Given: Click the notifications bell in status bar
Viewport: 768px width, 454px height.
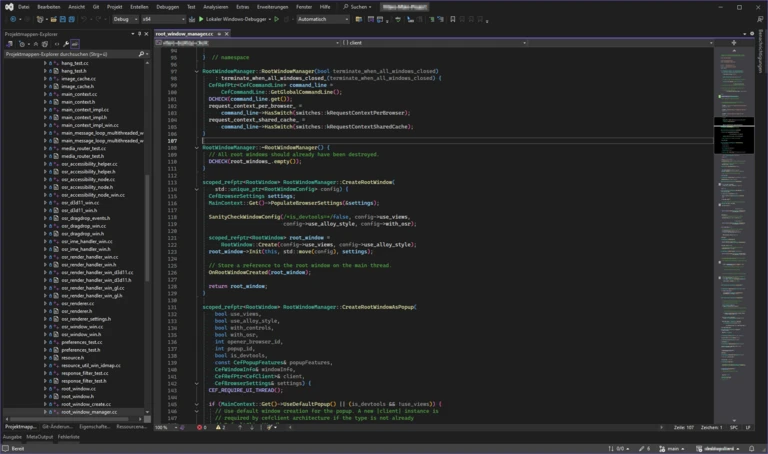Looking at the screenshot, I should [x=751, y=448].
